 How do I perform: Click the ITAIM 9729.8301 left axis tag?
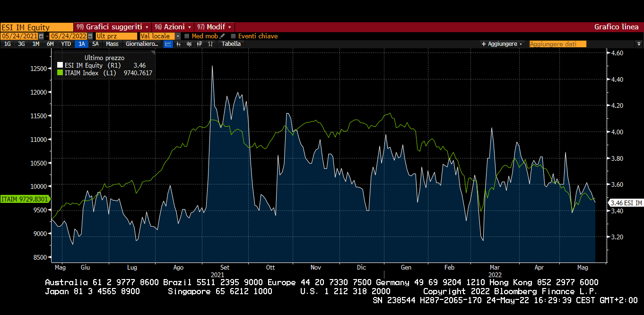point(25,200)
